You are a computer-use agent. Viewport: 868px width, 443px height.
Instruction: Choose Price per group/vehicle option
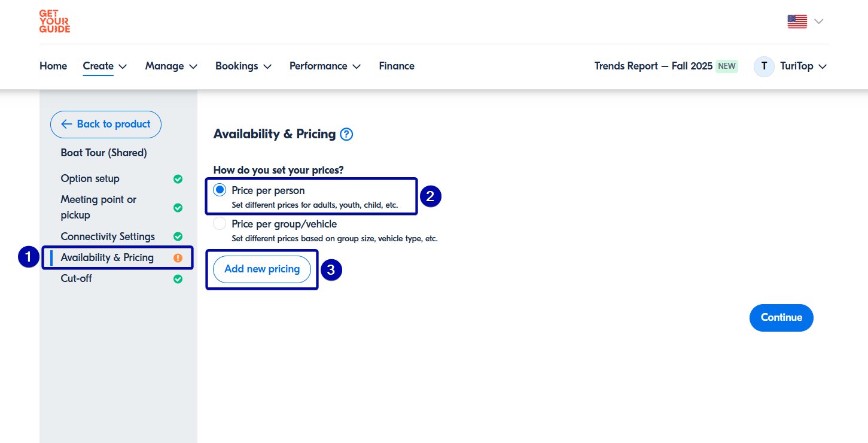220,224
